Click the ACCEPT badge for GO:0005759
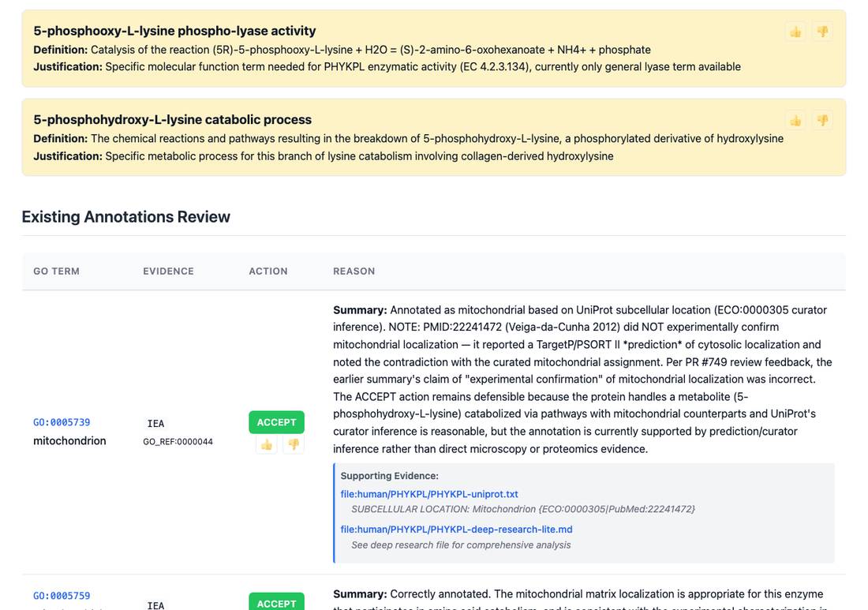Screen dimensions: 868x610 point(276,601)
